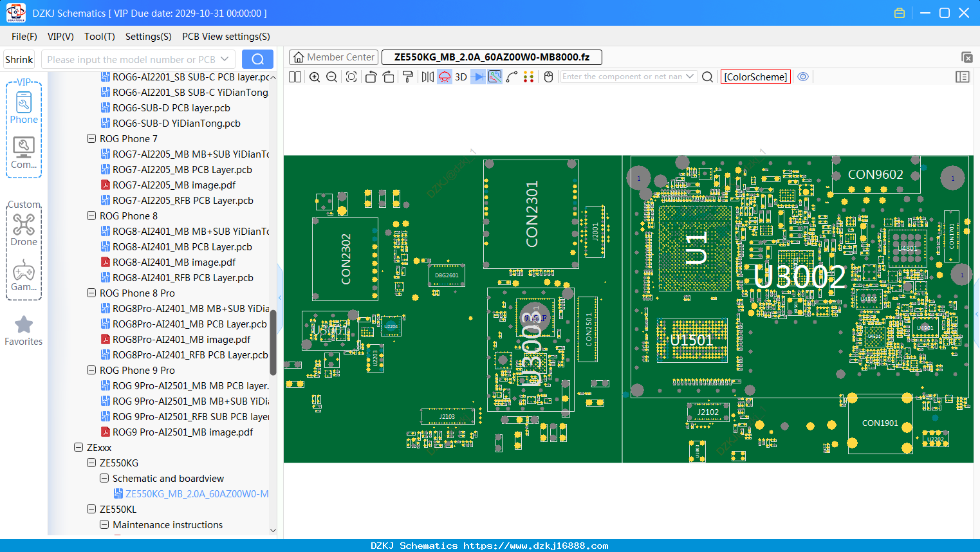Search the component with magnifier icon
The width and height of the screenshot is (980, 552).
(707, 77)
